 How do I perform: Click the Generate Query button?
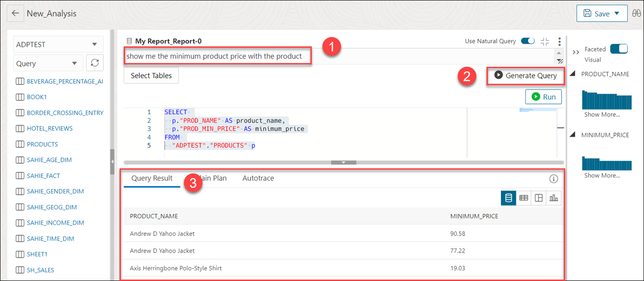coord(526,76)
